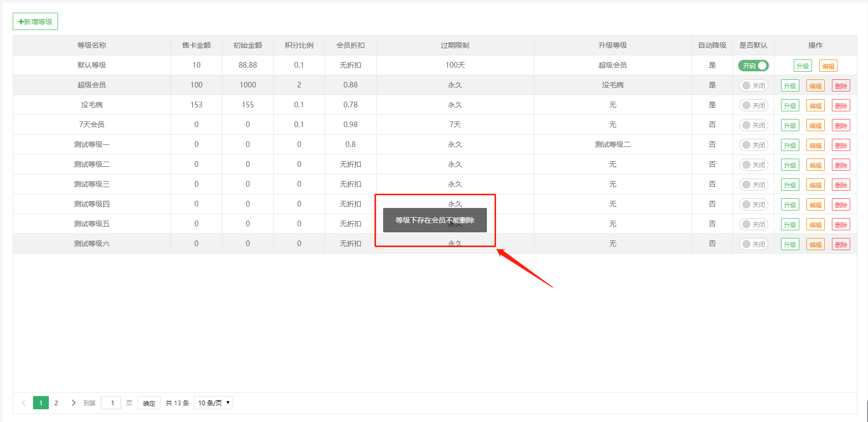Click the page number jump input field
This screenshot has width=868, height=422.
coord(111,403)
